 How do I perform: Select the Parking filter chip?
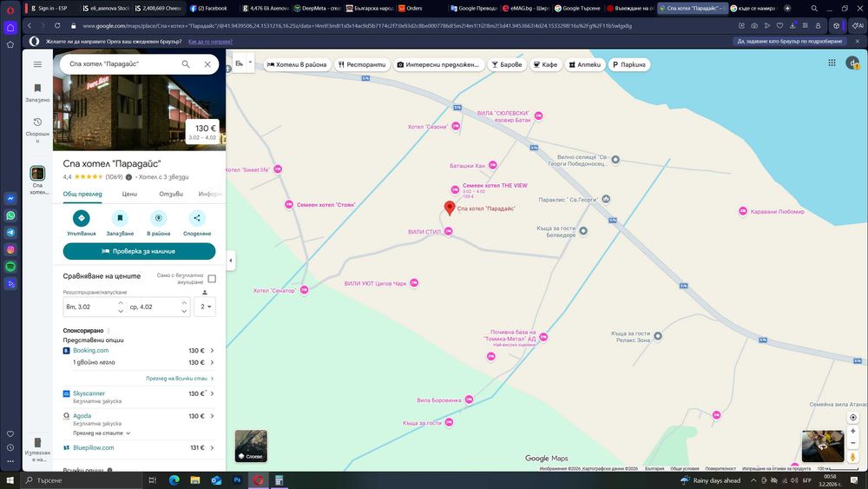point(629,64)
